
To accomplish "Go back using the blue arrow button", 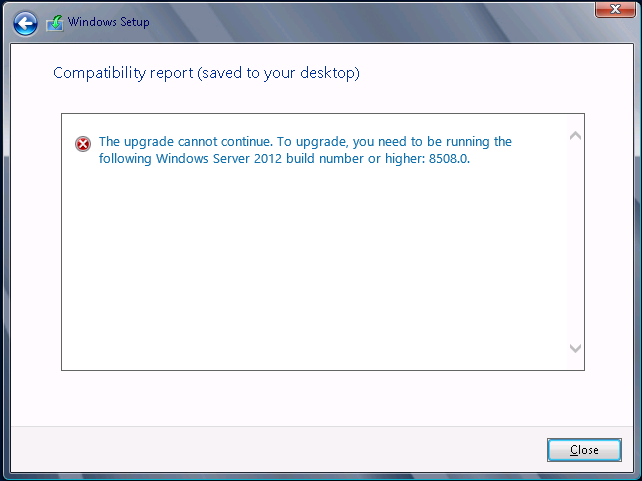I will pos(25,23).
